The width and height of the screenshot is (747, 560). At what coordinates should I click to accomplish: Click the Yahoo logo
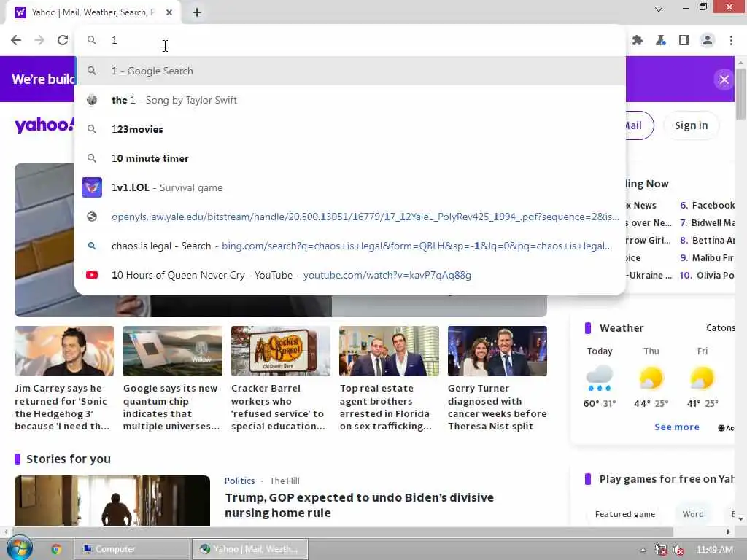click(x=44, y=125)
